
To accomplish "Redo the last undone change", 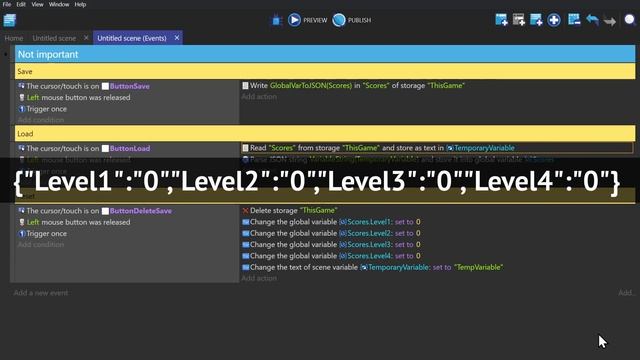I will (610, 20).
